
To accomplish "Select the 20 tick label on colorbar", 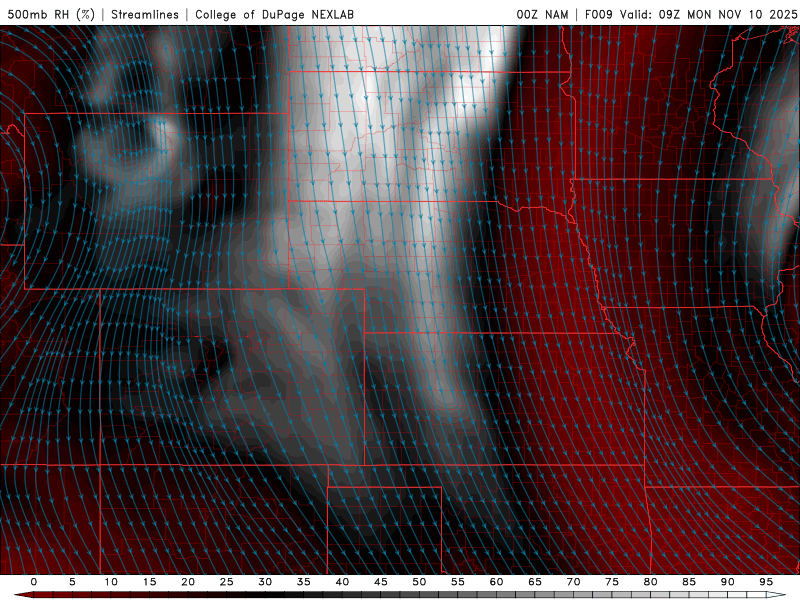I will [x=188, y=582].
